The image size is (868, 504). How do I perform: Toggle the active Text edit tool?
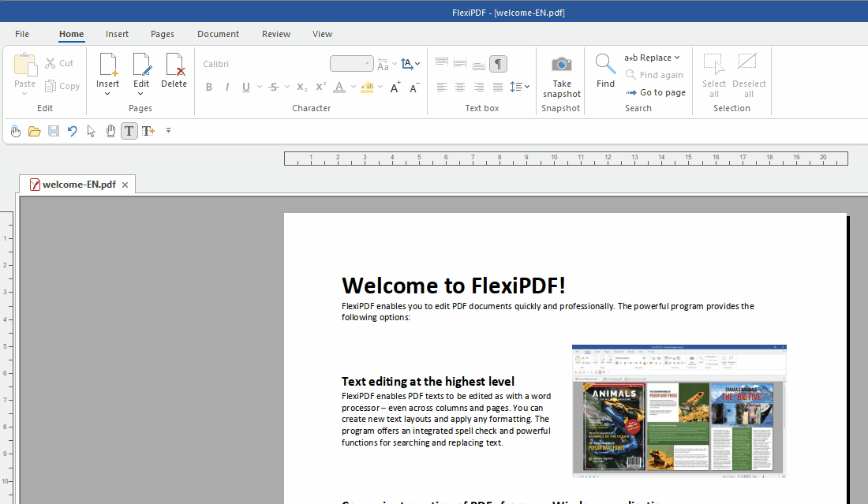(x=129, y=131)
